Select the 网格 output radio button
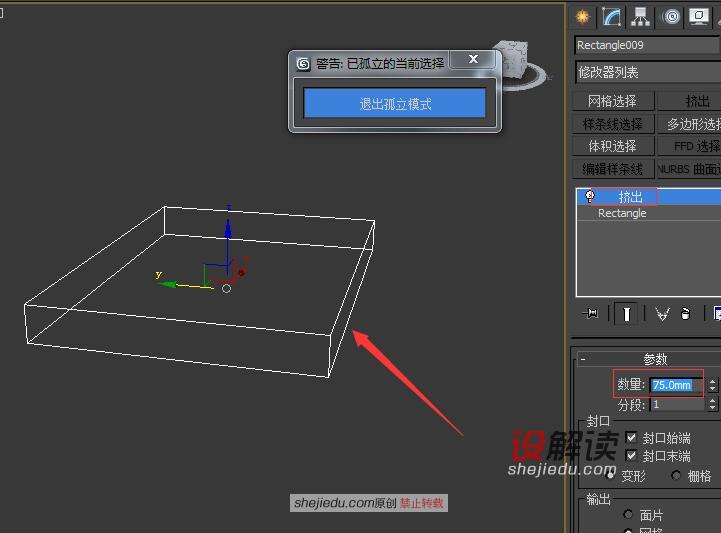 pyautogui.click(x=628, y=530)
